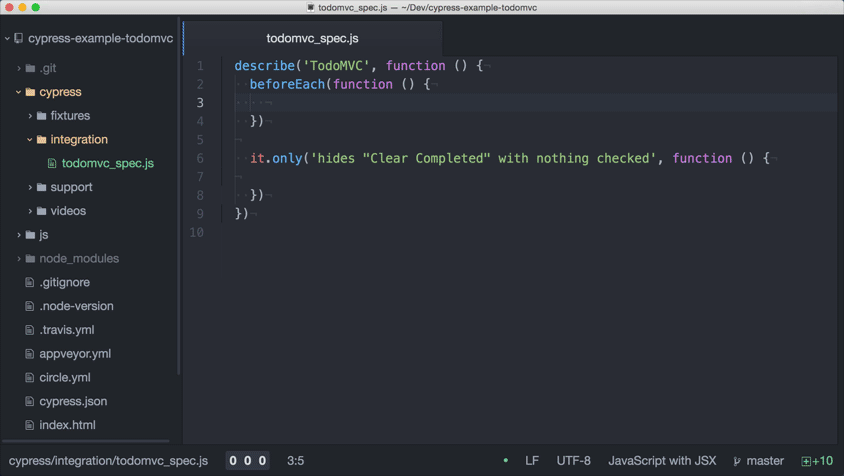Click the document icon in window title

click(x=311, y=8)
